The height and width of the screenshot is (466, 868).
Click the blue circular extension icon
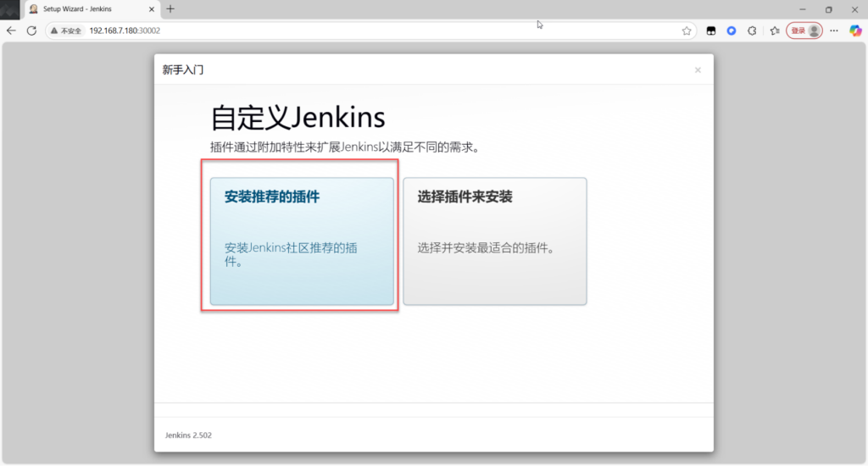732,31
